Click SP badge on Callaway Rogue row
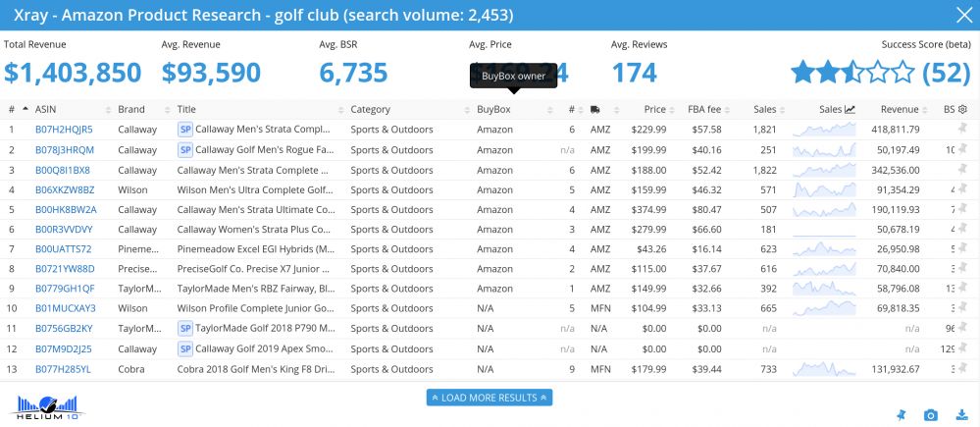The width and height of the screenshot is (980, 427). click(185, 149)
